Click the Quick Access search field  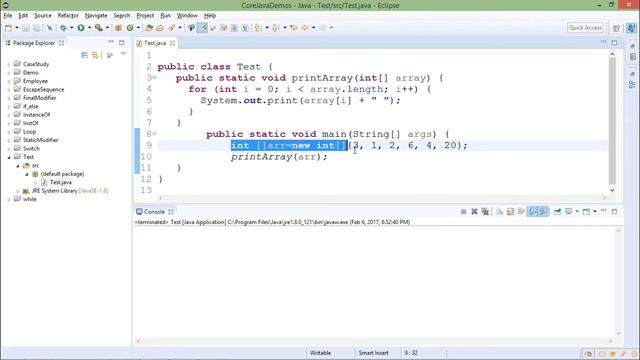point(585,28)
